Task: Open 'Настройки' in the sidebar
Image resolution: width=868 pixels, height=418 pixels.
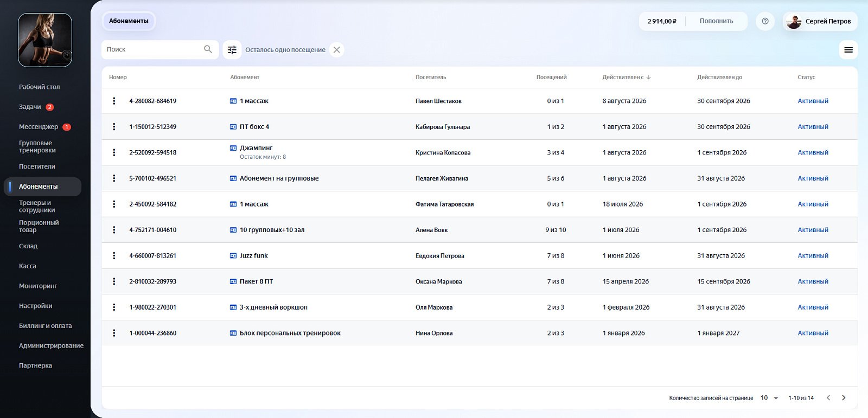Action: [x=36, y=306]
